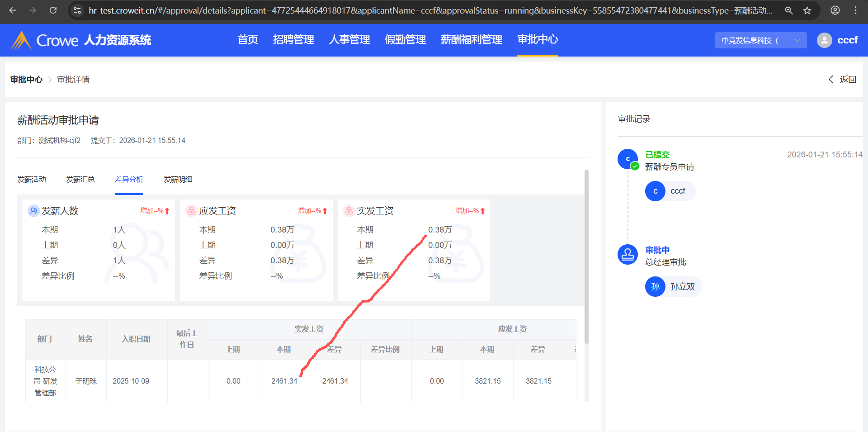The height and width of the screenshot is (432, 868).
Task: Open the 薪酬福利管理 menu
Action: coord(471,40)
